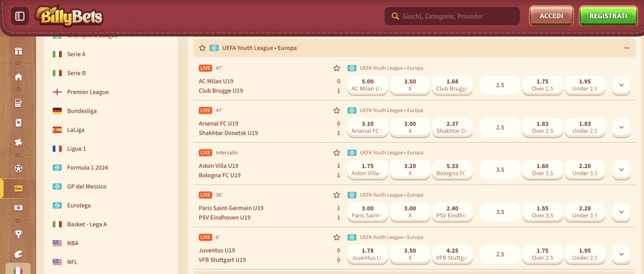Open the BillyBets logo home page
This screenshot has width=644, height=274.
coord(69,16)
